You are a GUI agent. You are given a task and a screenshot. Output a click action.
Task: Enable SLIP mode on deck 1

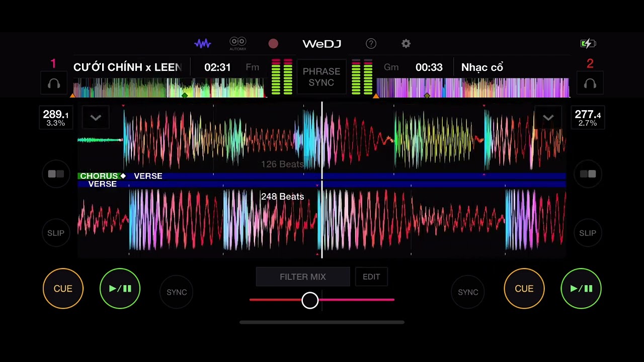coord(56,233)
